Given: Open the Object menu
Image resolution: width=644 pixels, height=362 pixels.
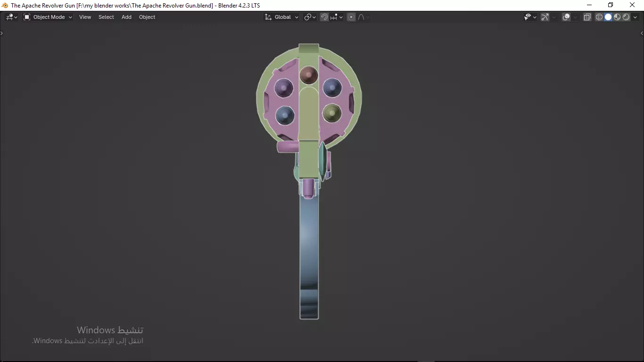Looking at the screenshot, I should tap(147, 17).
